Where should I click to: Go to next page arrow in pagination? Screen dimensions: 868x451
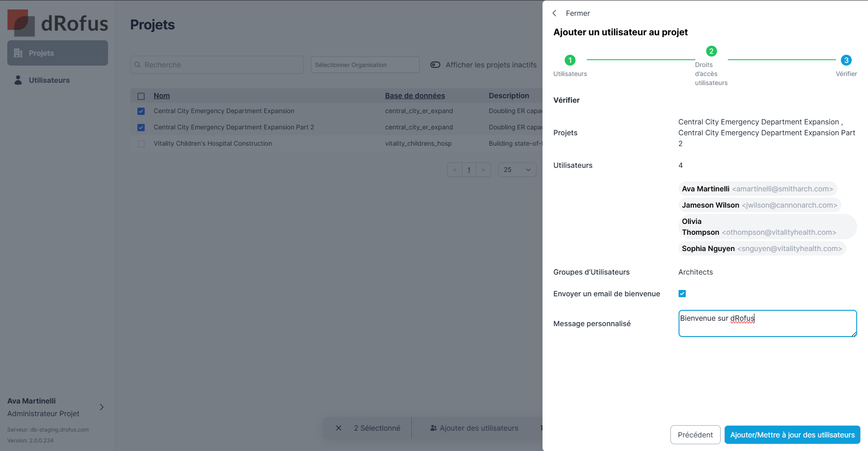click(483, 170)
